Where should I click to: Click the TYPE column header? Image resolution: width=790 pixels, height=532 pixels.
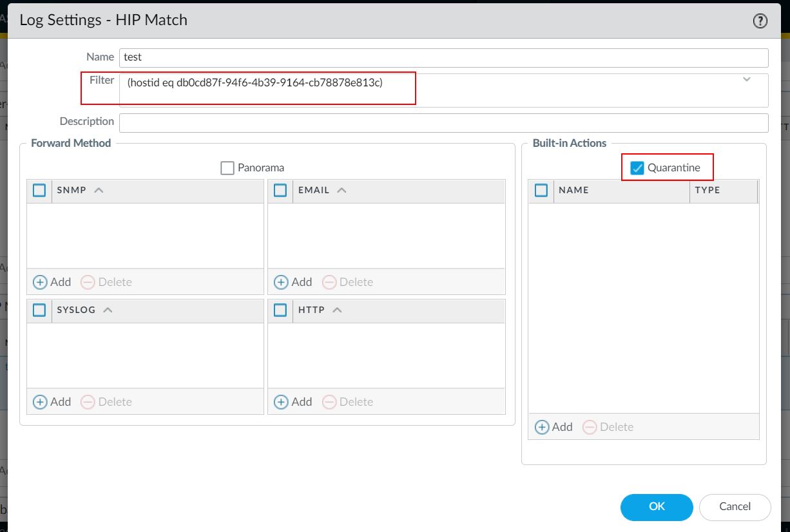point(707,190)
